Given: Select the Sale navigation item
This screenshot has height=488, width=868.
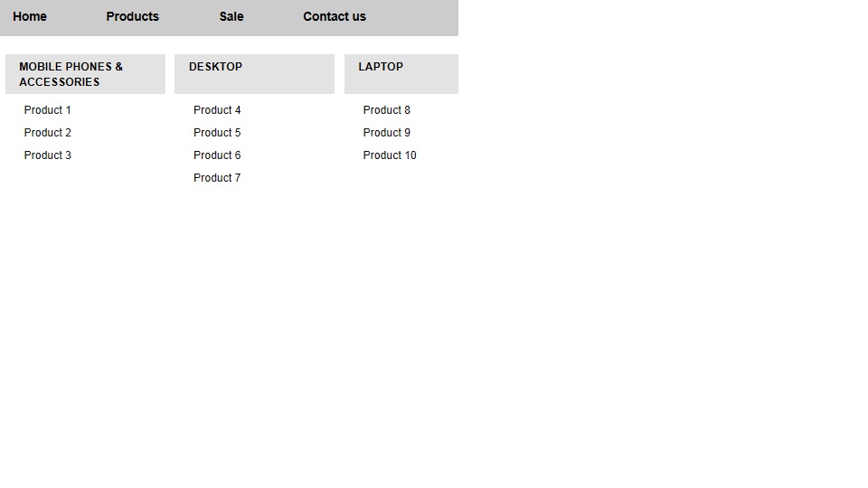Looking at the screenshot, I should (x=231, y=16).
